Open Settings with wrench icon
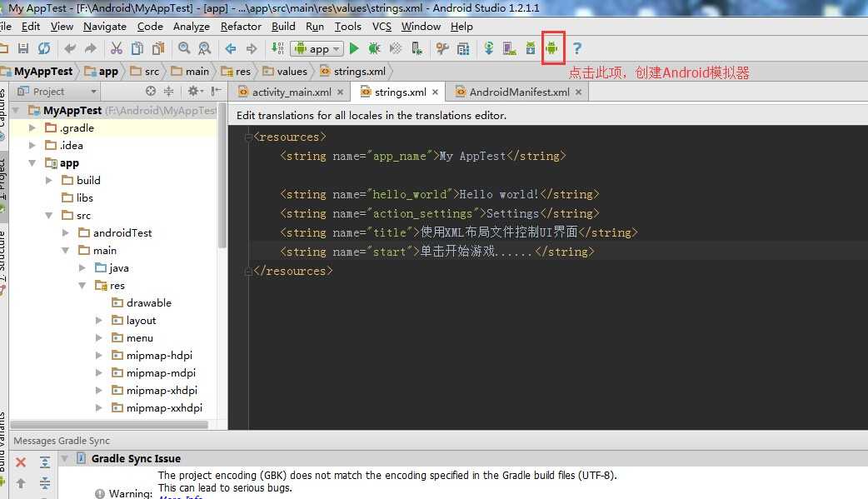 click(442, 49)
